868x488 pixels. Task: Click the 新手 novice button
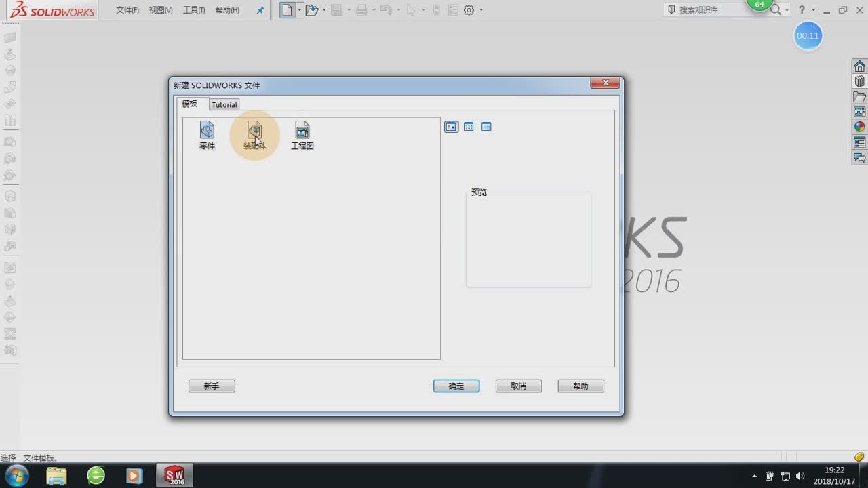point(212,386)
